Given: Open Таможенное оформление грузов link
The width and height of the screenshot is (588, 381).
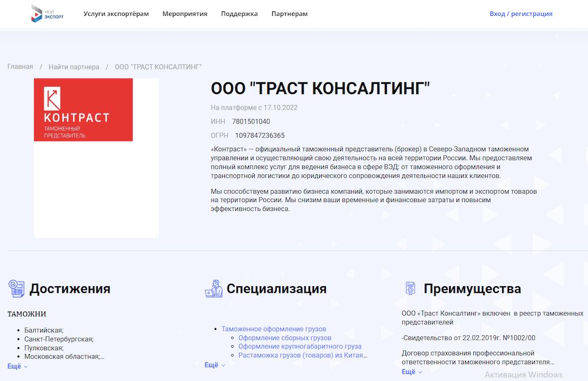Looking at the screenshot, I should click(x=274, y=329).
